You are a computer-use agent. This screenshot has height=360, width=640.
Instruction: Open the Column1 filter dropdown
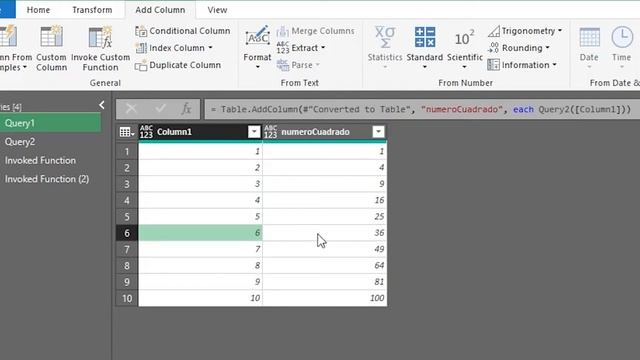tap(254, 132)
